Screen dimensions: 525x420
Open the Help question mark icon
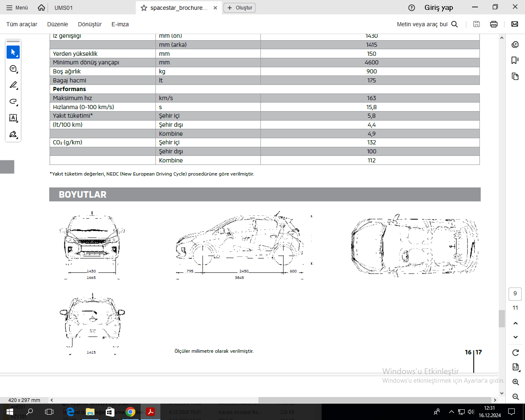click(x=412, y=8)
